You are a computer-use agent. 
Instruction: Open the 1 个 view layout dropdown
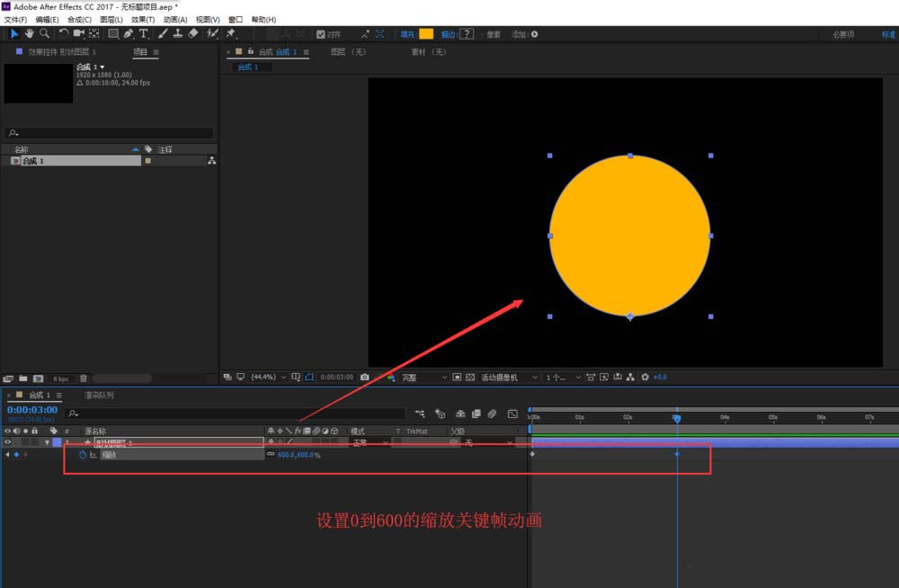tap(563, 378)
